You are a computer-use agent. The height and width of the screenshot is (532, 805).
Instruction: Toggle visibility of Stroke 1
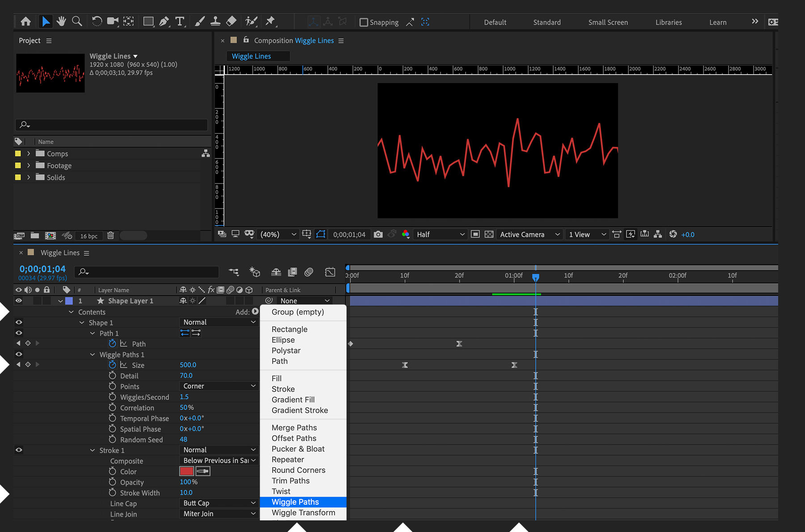(x=18, y=450)
